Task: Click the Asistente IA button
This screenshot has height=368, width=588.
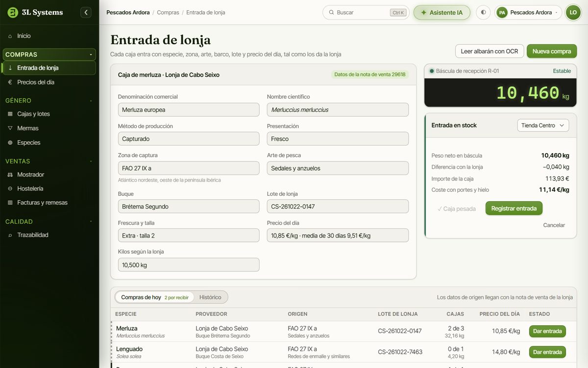Action: pos(441,12)
